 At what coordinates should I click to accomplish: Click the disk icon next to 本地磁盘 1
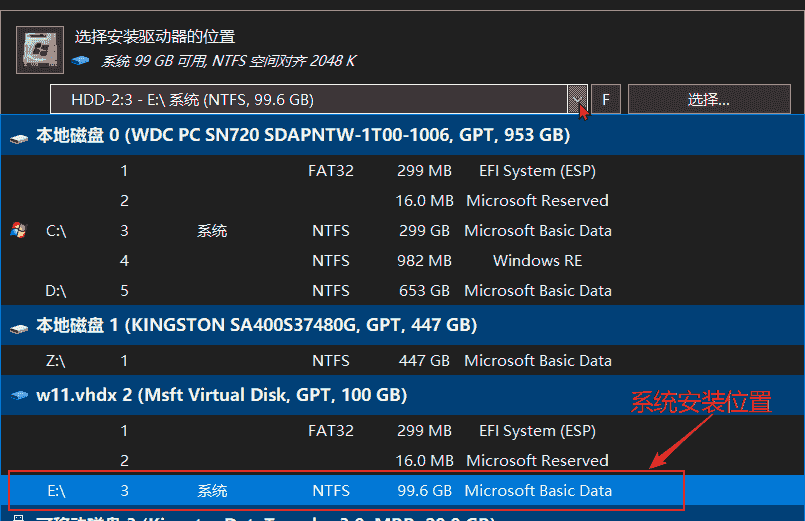point(19,326)
